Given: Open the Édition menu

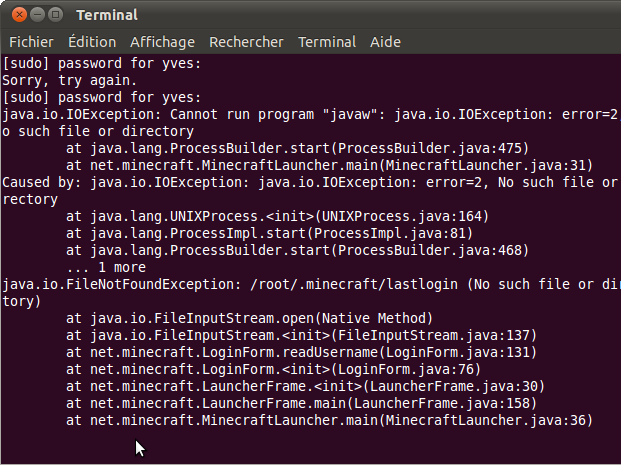Looking at the screenshot, I should 91,42.
